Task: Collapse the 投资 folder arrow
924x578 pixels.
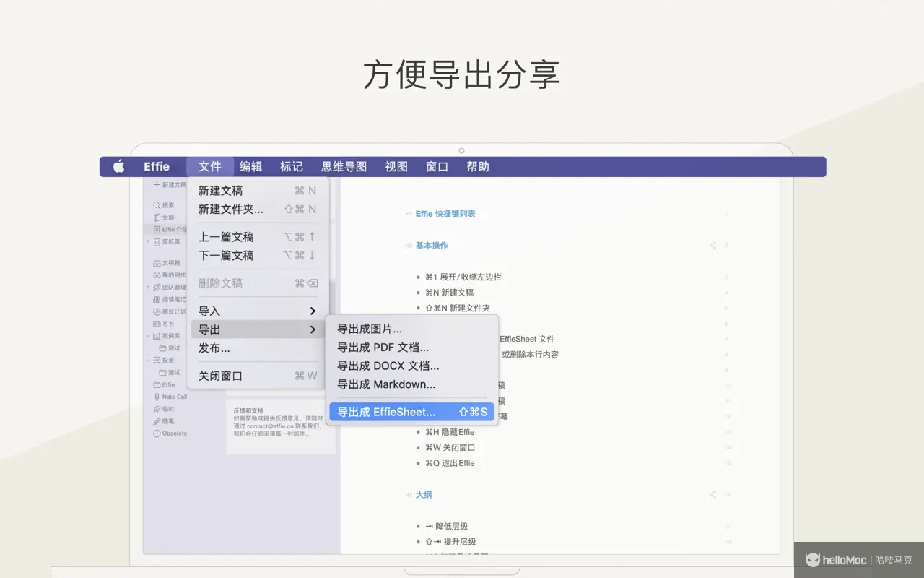Action: coord(148,360)
